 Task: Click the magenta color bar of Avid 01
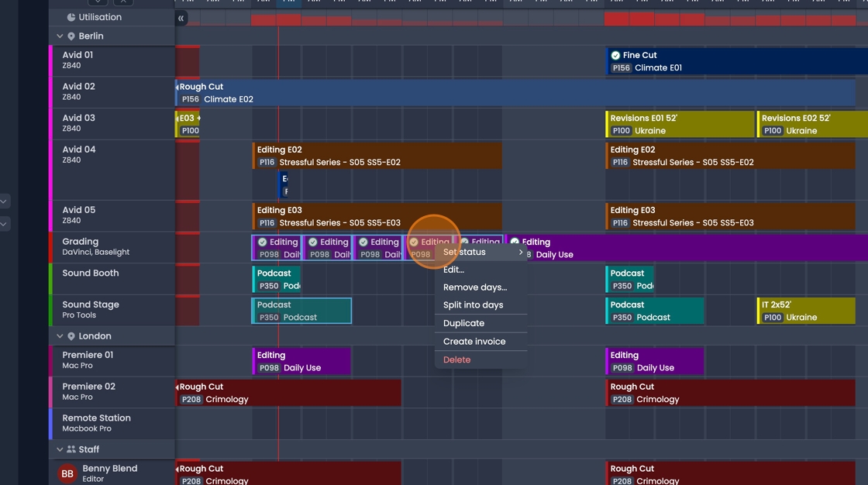[51, 60]
